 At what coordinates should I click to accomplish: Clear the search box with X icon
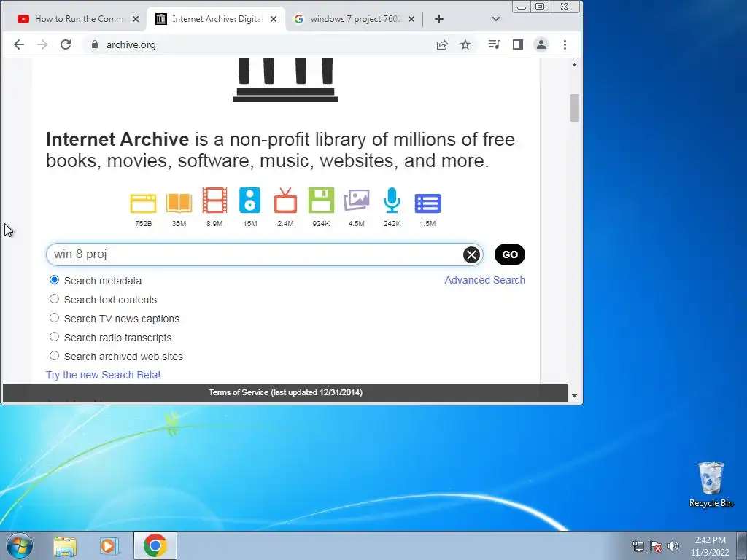471,254
